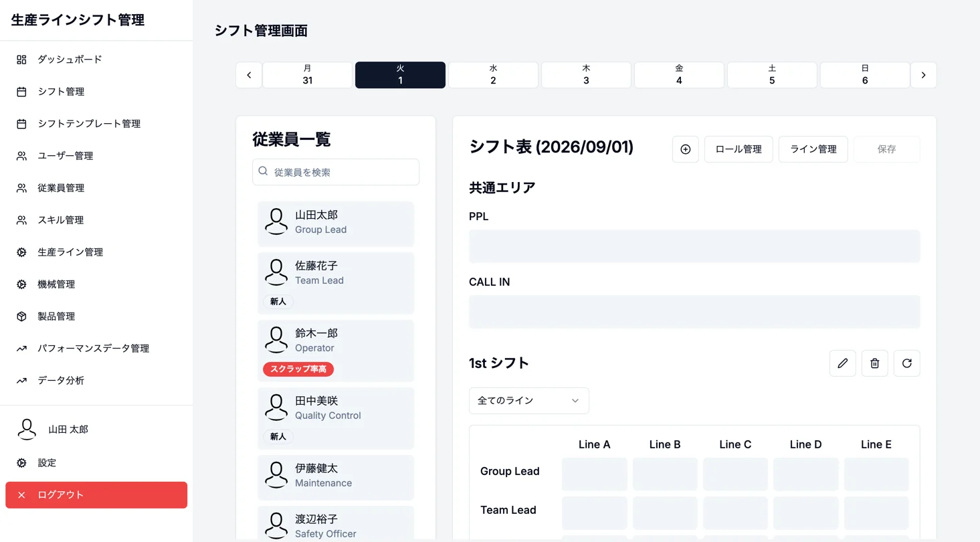This screenshot has width=980, height=542.
Task: Select Sunday 6 date tab
Action: click(865, 75)
